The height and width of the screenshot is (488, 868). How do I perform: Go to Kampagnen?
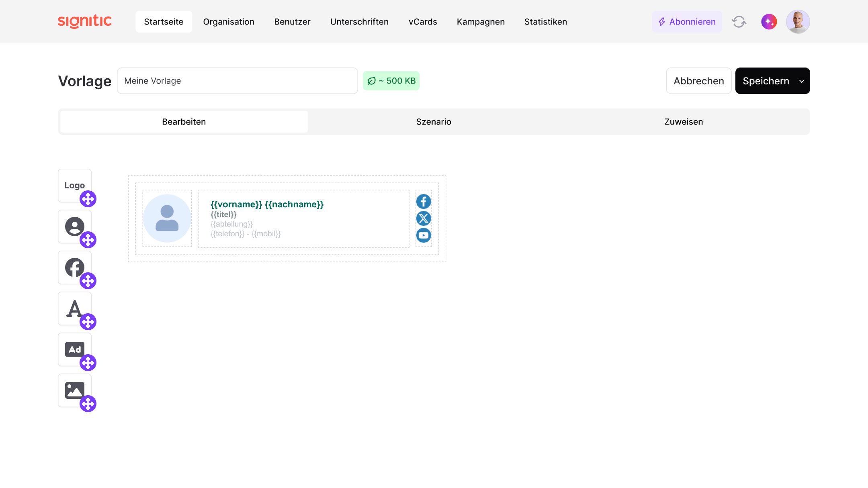[x=481, y=22]
